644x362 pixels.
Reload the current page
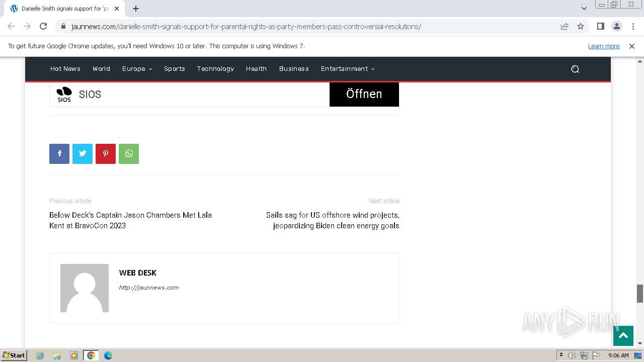pyautogui.click(x=43, y=26)
